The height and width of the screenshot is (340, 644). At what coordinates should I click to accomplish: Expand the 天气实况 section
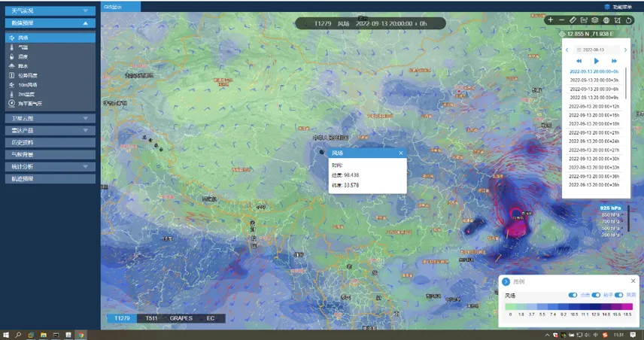[x=48, y=11]
